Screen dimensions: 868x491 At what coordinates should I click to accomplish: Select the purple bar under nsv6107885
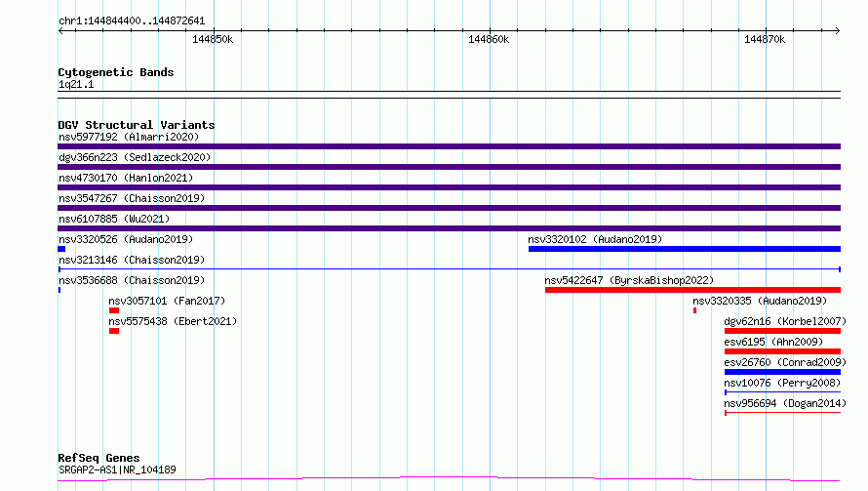tap(449, 228)
